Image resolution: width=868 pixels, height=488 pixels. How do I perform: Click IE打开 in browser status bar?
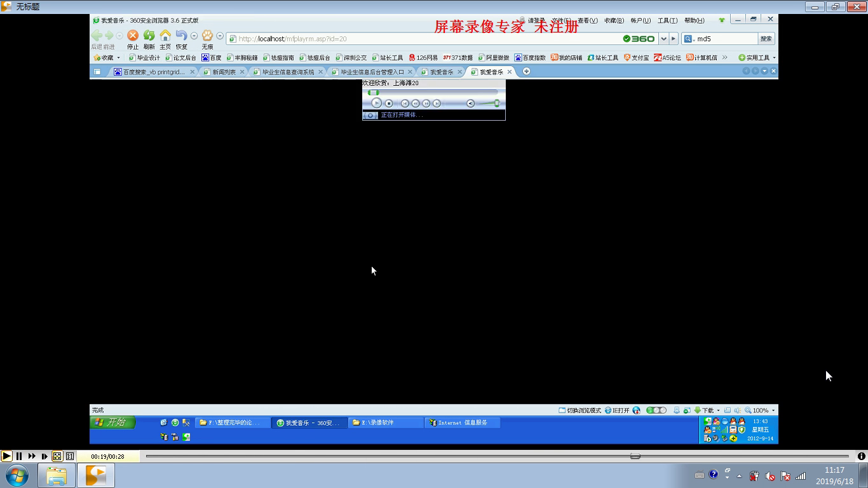click(617, 410)
